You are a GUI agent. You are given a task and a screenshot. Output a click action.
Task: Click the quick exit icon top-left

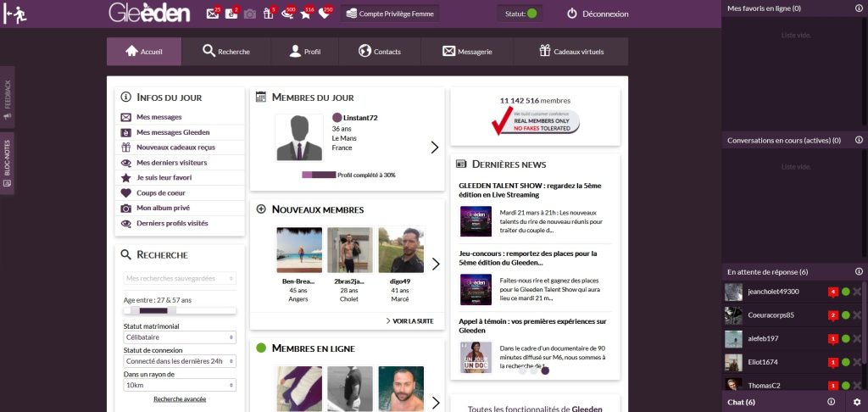(14, 14)
